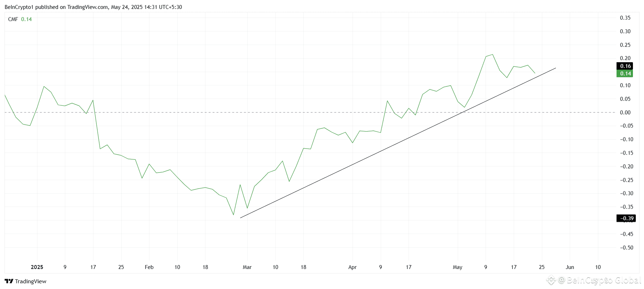This screenshot has width=644, height=289.
Task: Select the green 0.14 price label
Action: pos(625,74)
